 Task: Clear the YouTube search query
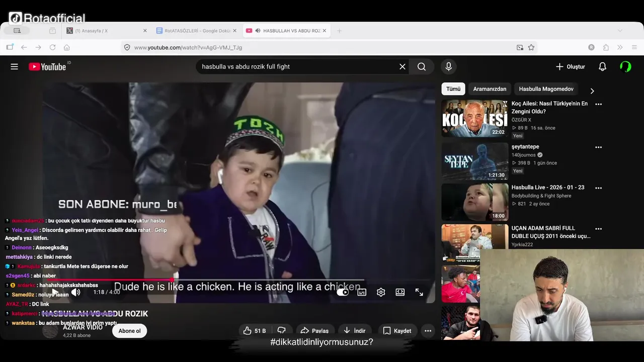pyautogui.click(x=403, y=66)
